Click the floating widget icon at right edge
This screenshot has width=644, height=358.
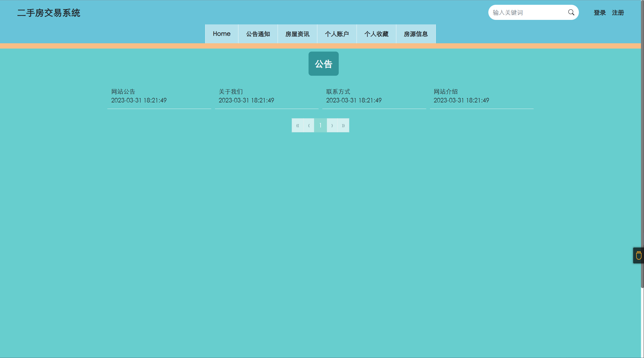tap(638, 256)
